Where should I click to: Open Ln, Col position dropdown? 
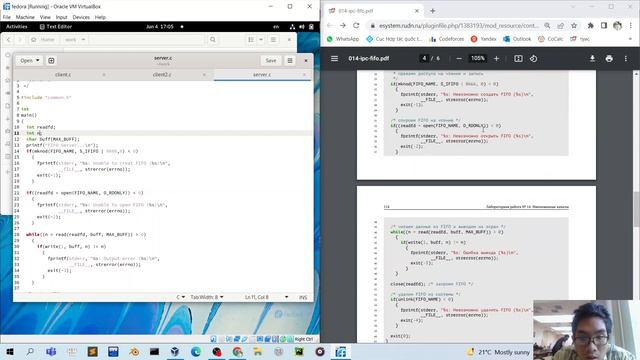point(267,297)
